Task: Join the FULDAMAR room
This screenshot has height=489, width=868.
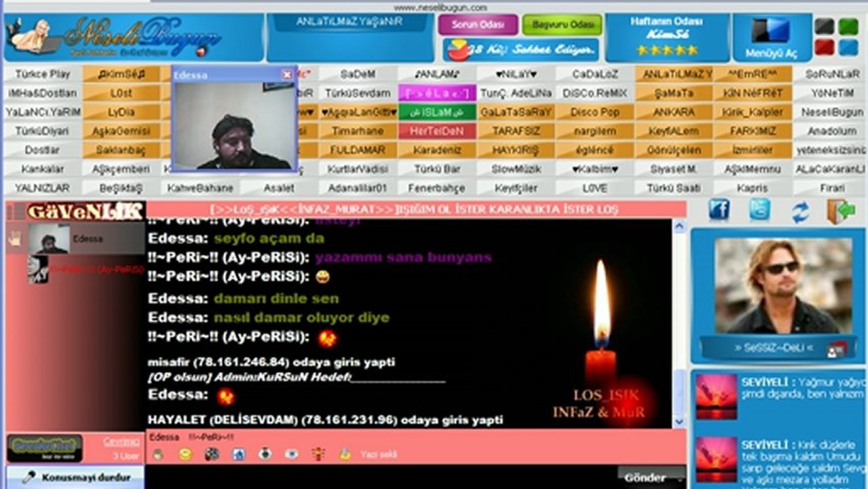Action: pos(358,150)
